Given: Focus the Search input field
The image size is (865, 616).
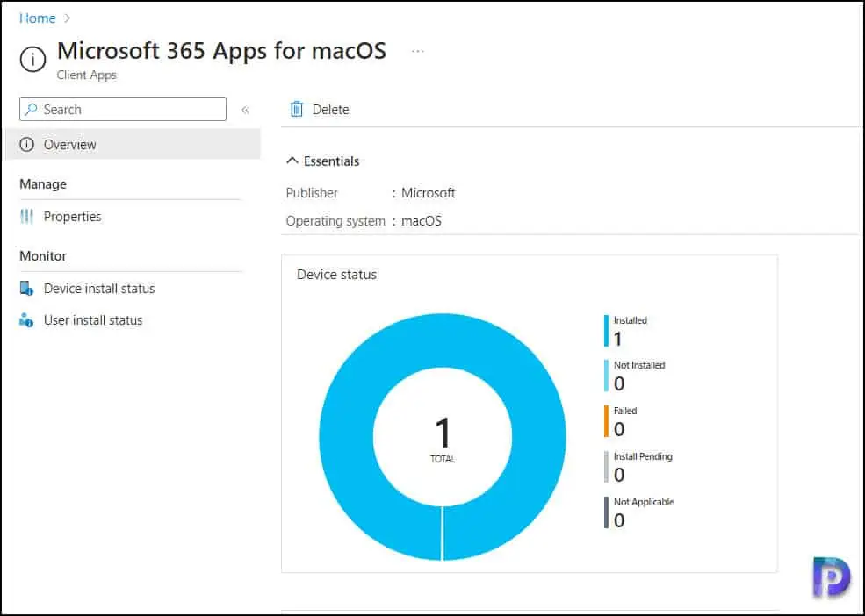Looking at the screenshot, I should click(122, 109).
